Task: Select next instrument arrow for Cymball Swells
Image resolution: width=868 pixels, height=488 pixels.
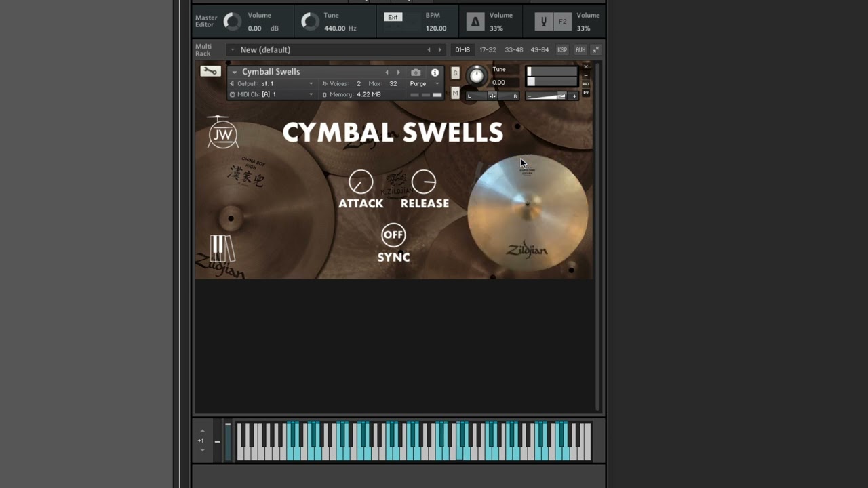Action: click(398, 73)
